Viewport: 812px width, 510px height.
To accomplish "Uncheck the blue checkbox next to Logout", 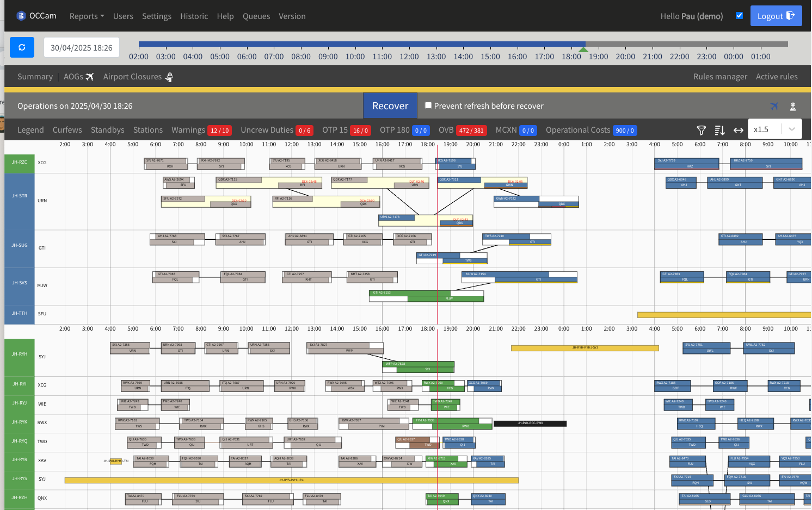I will click(739, 16).
